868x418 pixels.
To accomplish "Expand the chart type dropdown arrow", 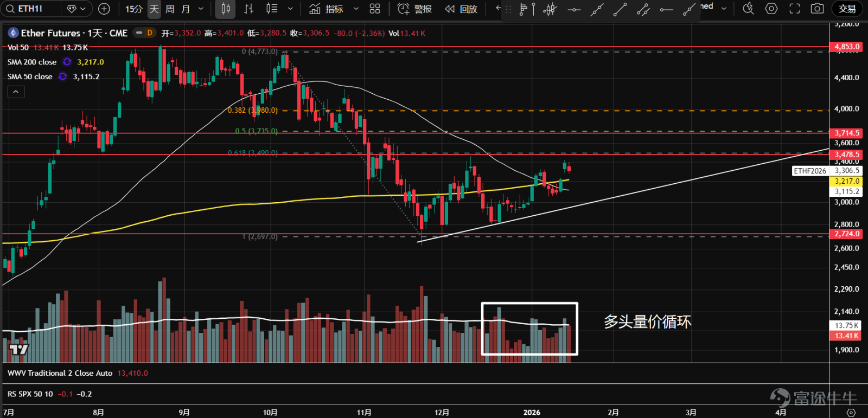I will [x=290, y=9].
